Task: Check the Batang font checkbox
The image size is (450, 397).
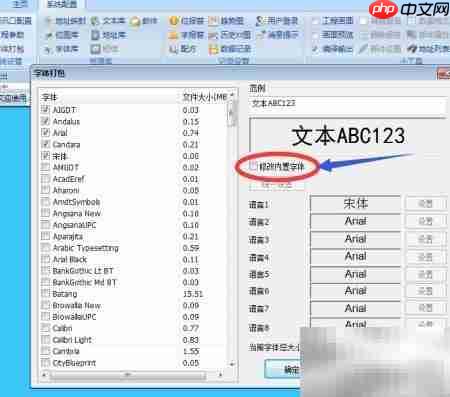Action: click(45, 294)
